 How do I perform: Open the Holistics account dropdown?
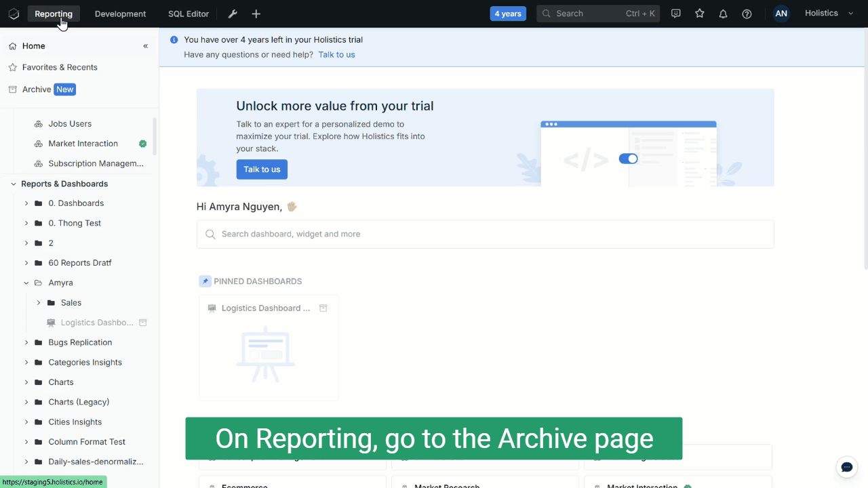[829, 14]
